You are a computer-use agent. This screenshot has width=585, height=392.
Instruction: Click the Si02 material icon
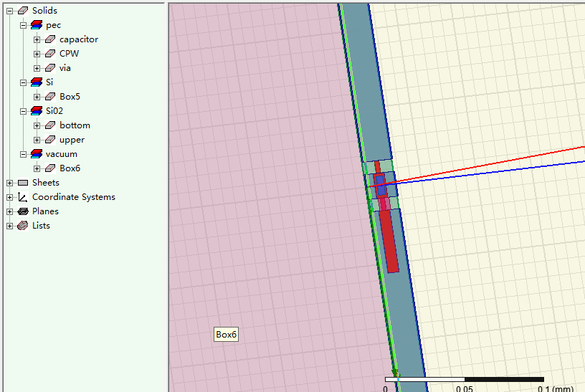pyautogui.click(x=37, y=111)
